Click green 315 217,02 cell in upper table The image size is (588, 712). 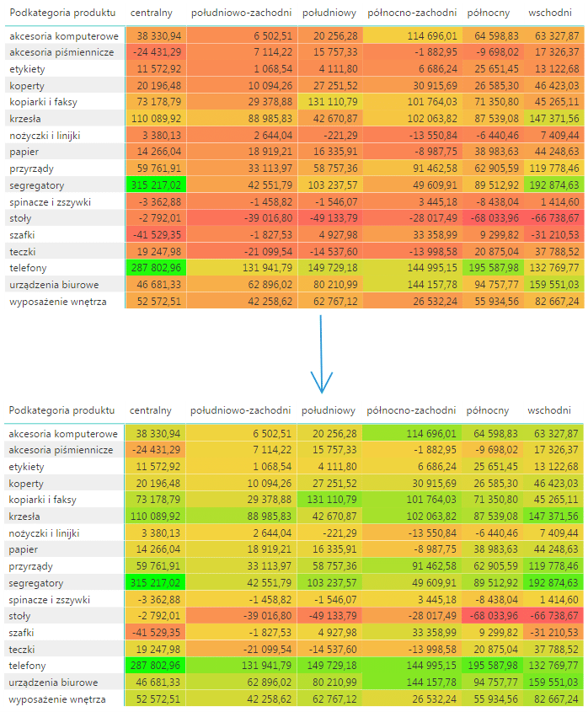pos(155,185)
